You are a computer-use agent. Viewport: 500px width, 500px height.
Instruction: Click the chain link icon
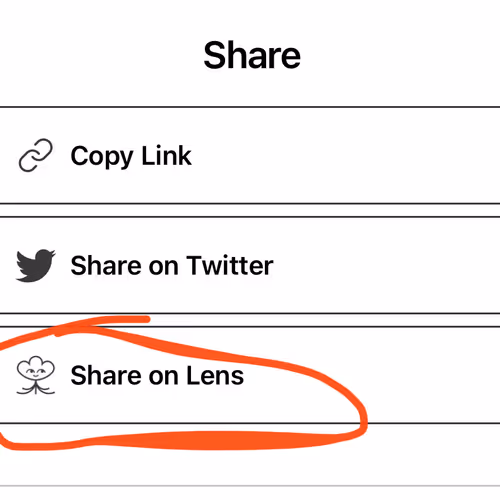36,155
